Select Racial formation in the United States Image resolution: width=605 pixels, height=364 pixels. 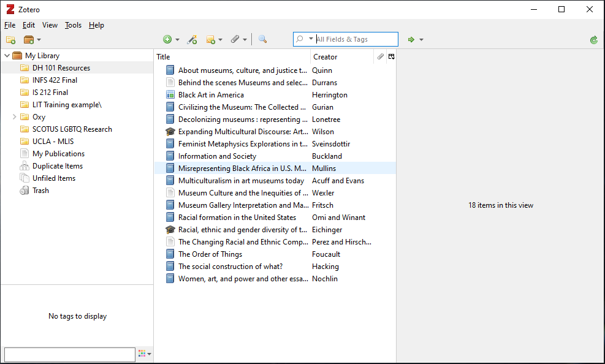point(275,218)
